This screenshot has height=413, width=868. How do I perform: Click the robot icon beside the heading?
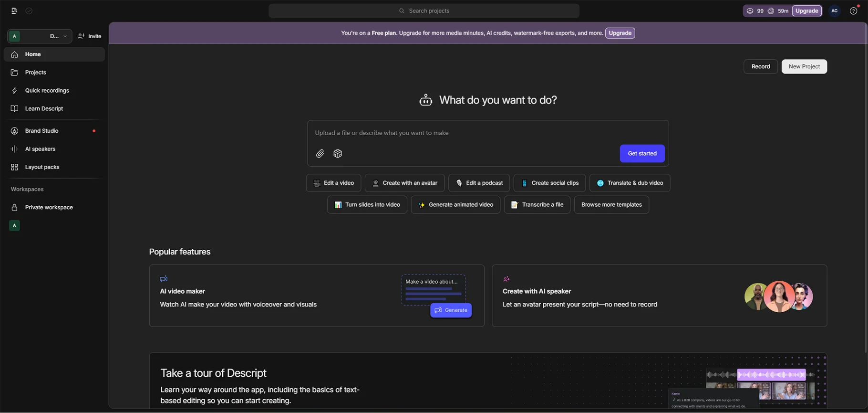tap(426, 100)
